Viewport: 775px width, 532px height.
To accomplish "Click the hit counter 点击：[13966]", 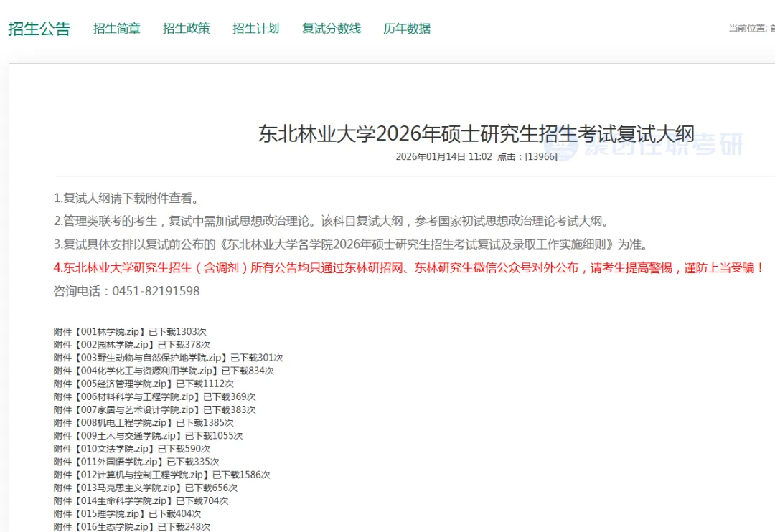I will pos(527,156).
